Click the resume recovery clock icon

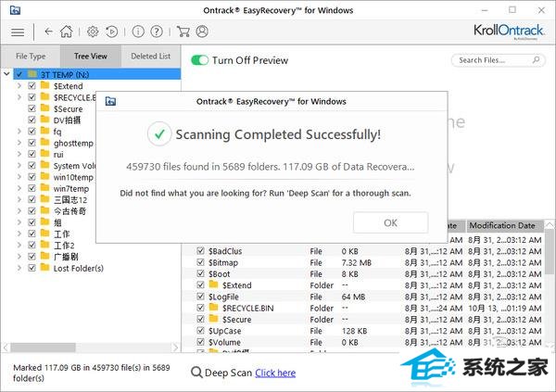pos(112,32)
